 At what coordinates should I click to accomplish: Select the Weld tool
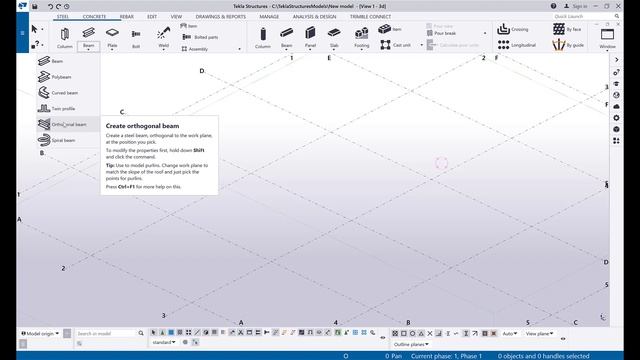[163, 38]
